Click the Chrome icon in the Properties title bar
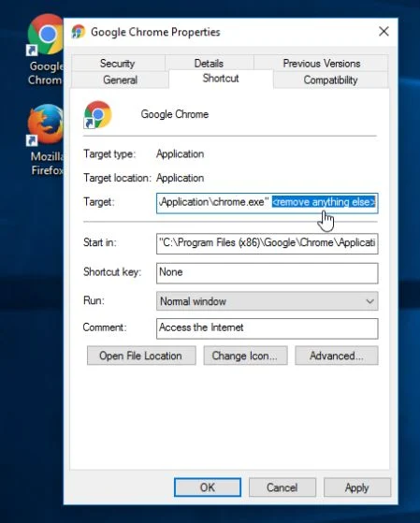The width and height of the screenshot is (420, 523). pos(79,32)
